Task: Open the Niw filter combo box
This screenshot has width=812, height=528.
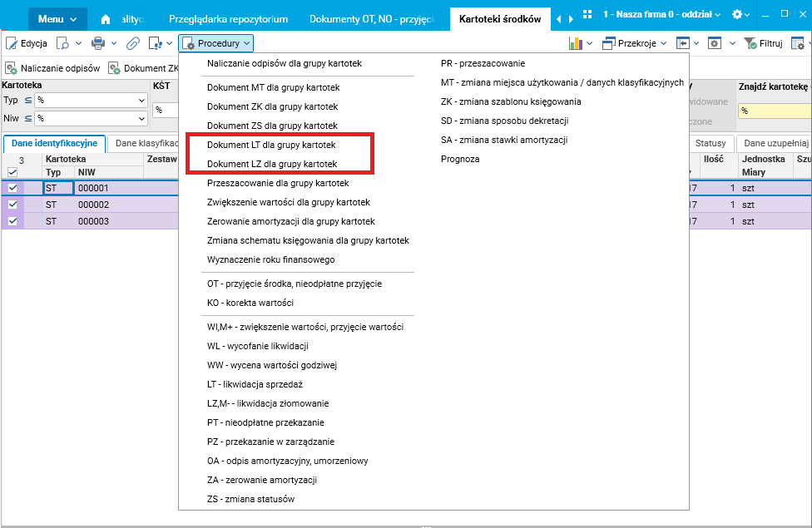Action: tap(92, 118)
